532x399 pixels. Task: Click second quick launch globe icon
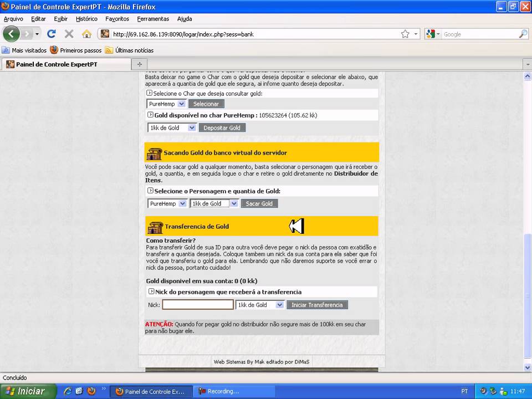[x=79, y=391]
